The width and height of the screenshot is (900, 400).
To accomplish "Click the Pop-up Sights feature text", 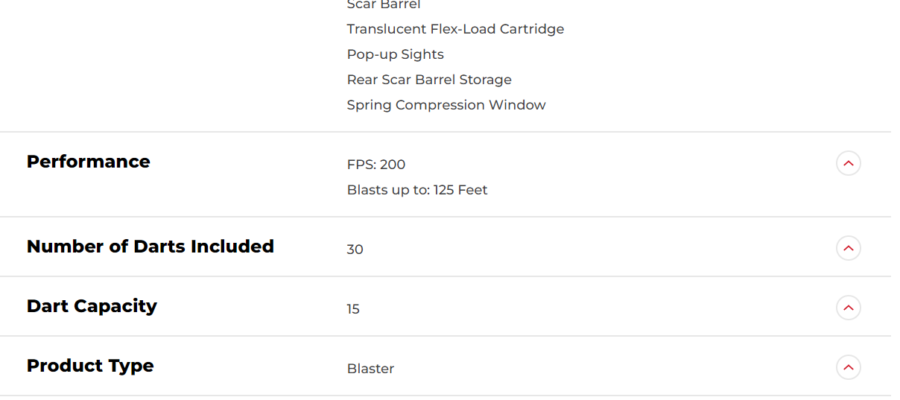I will point(395,54).
